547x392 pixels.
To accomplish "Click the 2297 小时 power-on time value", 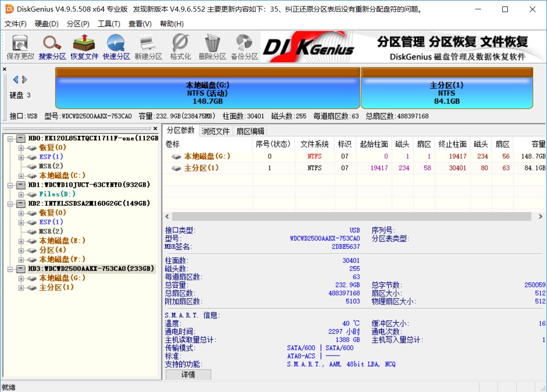I will [x=344, y=331].
